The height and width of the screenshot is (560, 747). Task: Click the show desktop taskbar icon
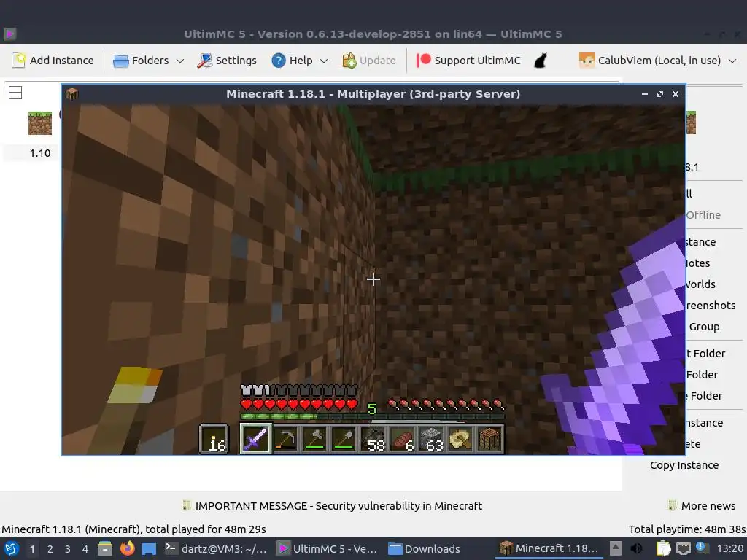(x=149, y=548)
